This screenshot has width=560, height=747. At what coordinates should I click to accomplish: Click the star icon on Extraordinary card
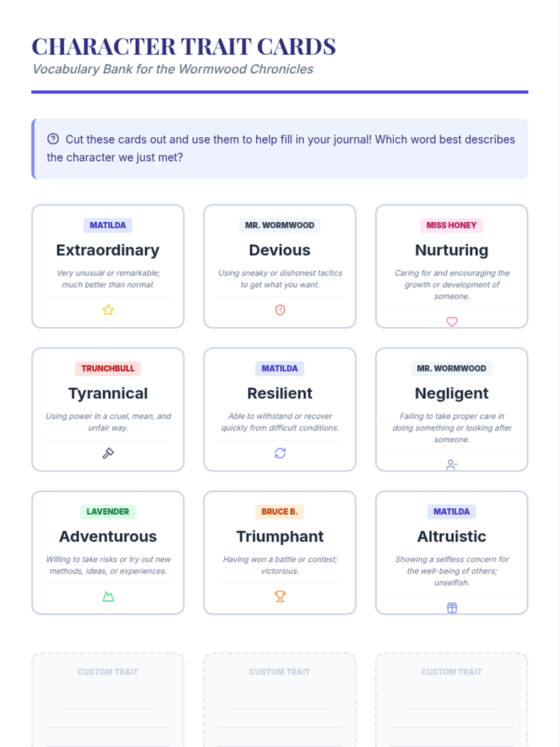[108, 310]
